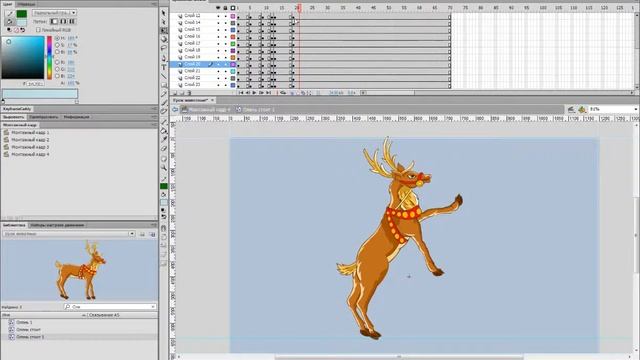Click the delete layer trash icon
The width and height of the screenshot is (640, 360).
pyautogui.click(x=189, y=93)
